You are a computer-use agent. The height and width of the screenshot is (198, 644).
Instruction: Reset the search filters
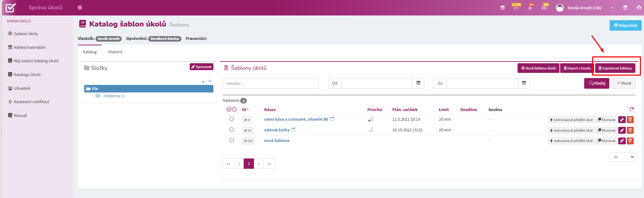pyautogui.click(x=623, y=83)
